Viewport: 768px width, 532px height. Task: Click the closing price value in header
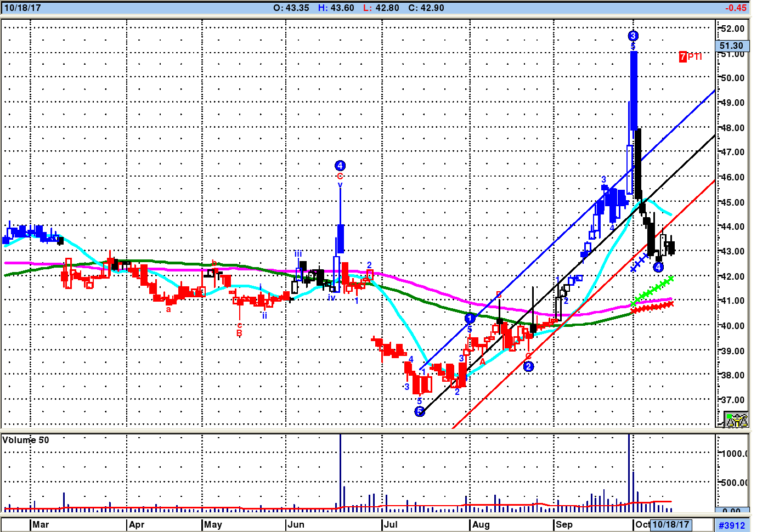[x=432, y=8]
